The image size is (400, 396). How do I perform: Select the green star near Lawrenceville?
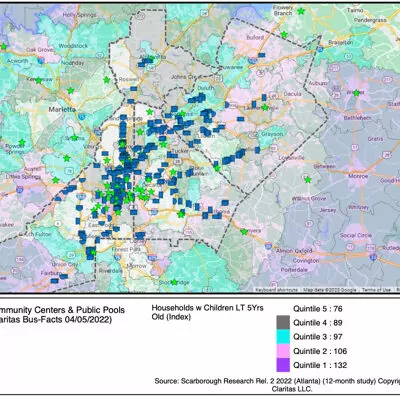[x=265, y=107]
